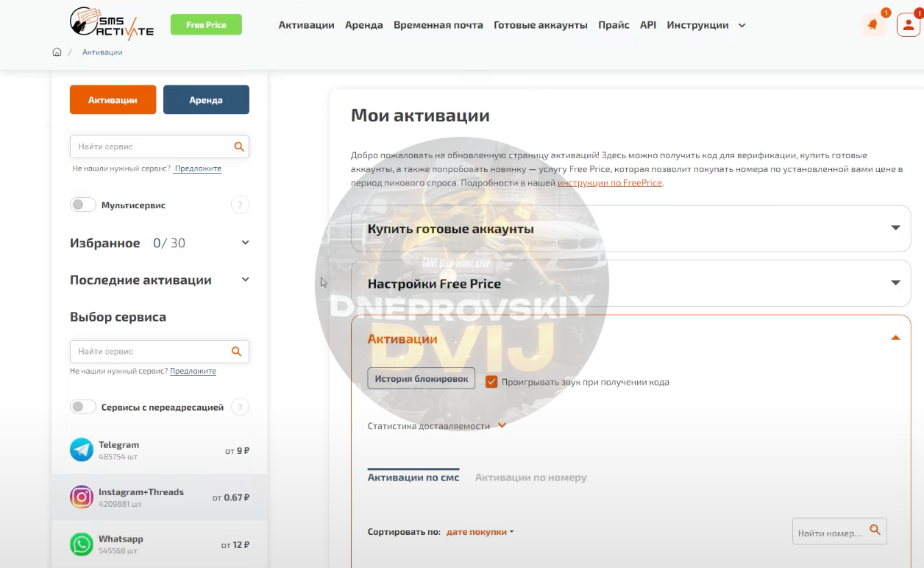Uncheck Проигрывать звук при получении кода

pos(491,382)
